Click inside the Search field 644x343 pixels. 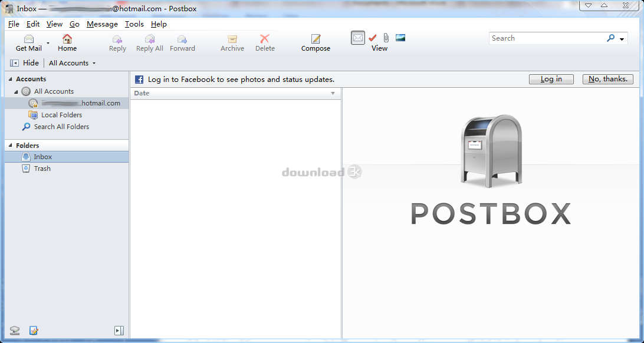tap(546, 38)
